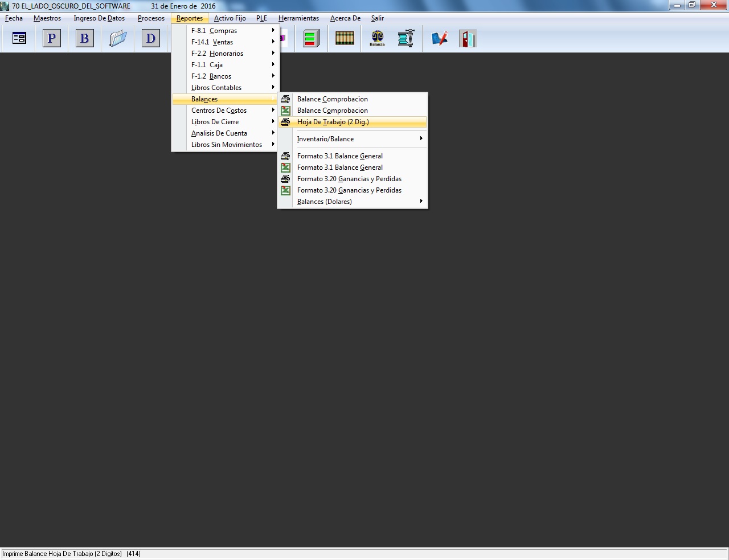This screenshot has height=560, width=729.
Task: Click the exit door icon
Action: click(x=468, y=39)
